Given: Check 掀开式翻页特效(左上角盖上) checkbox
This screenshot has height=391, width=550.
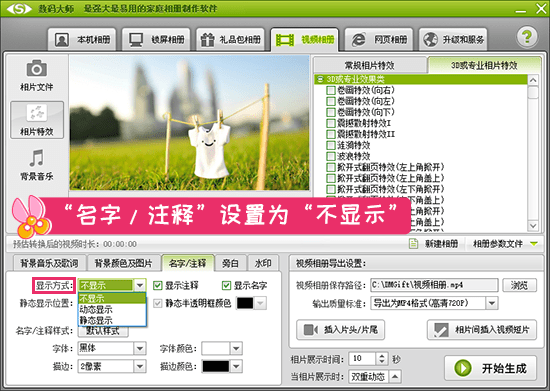Looking at the screenshot, I should pyautogui.click(x=331, y=178).
